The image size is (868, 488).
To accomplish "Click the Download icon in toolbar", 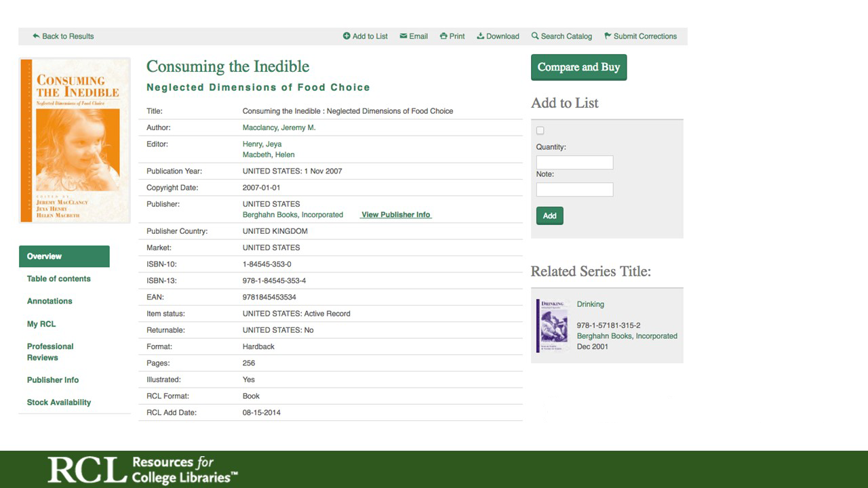I will click(x=480, y=36).
